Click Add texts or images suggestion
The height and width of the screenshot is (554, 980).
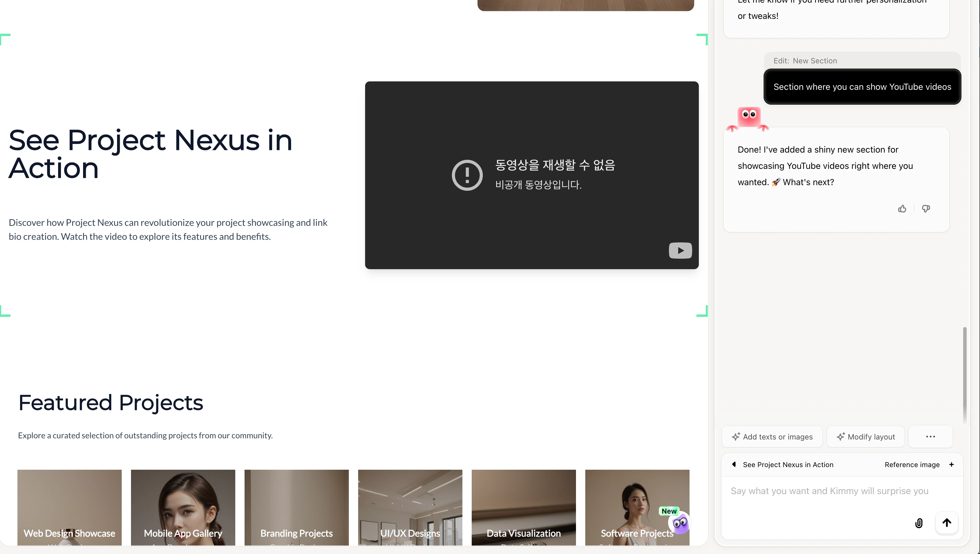772,437
